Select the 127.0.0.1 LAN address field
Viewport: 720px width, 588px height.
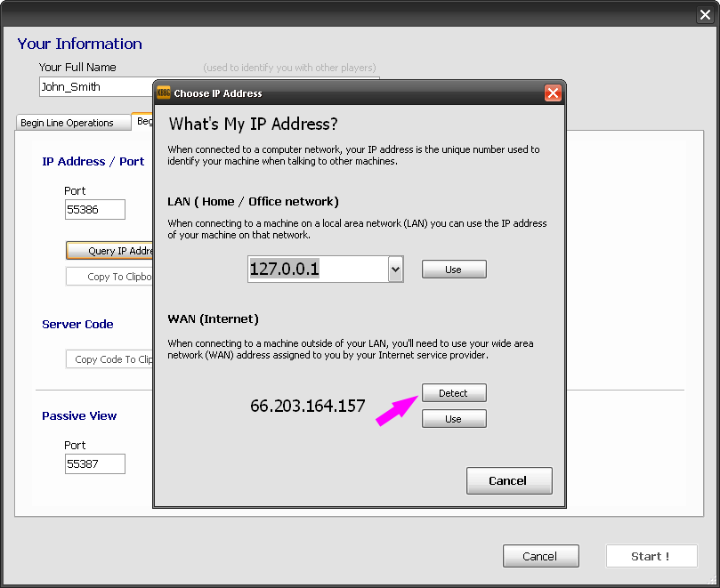(x=318, y=270)
